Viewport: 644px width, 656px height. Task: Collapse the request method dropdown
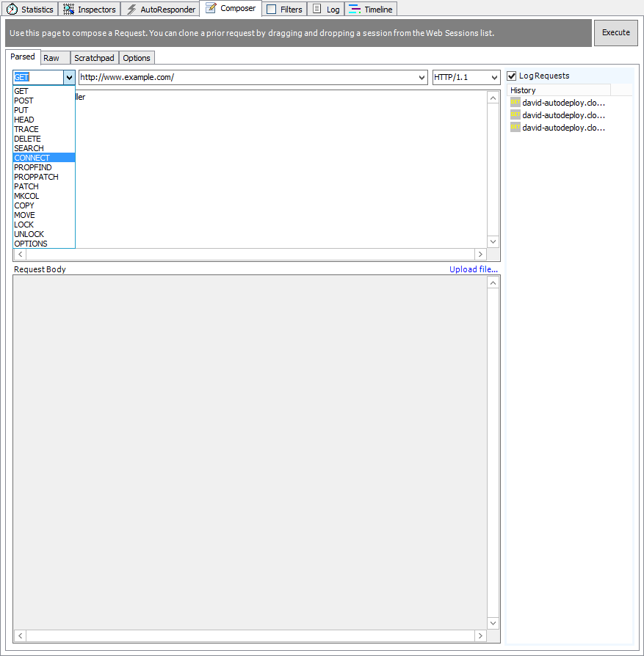click(68, 77)
